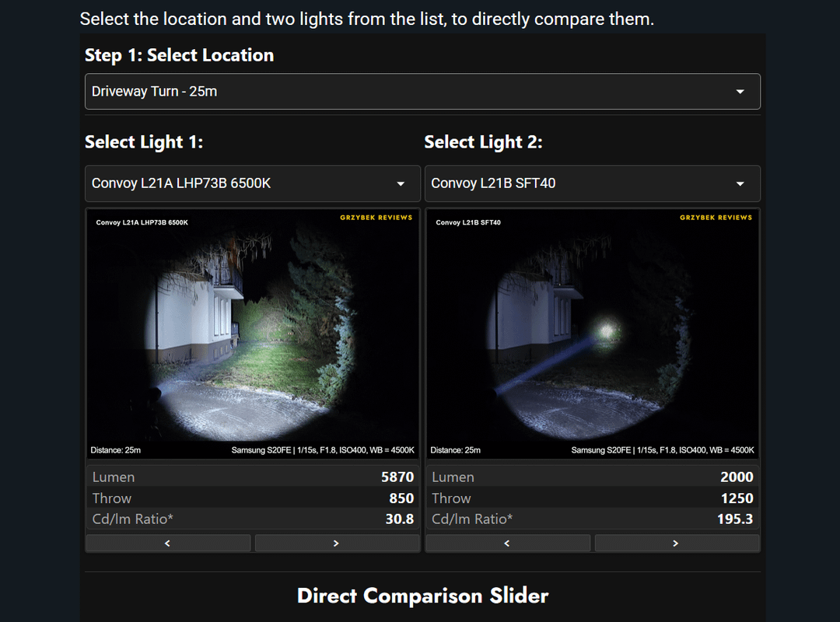Click the Cd/lm Ratio 30.8 row

(x=253, y=519)
